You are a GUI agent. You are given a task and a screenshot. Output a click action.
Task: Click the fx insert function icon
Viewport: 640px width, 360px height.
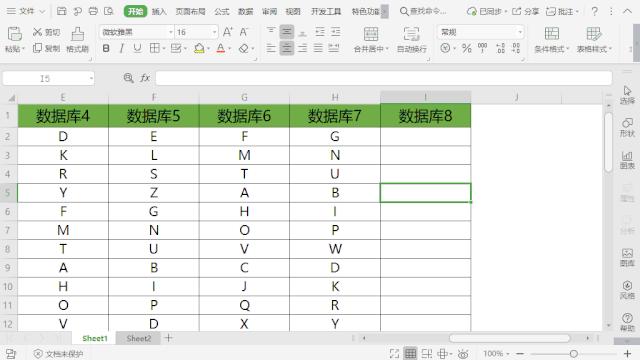pyautogui.click(x=145, y=78)
